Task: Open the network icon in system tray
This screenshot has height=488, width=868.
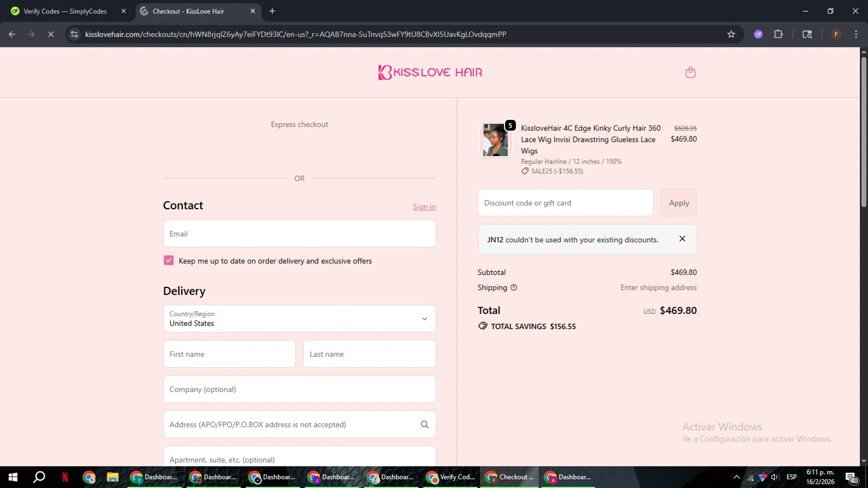Action: 751,477
